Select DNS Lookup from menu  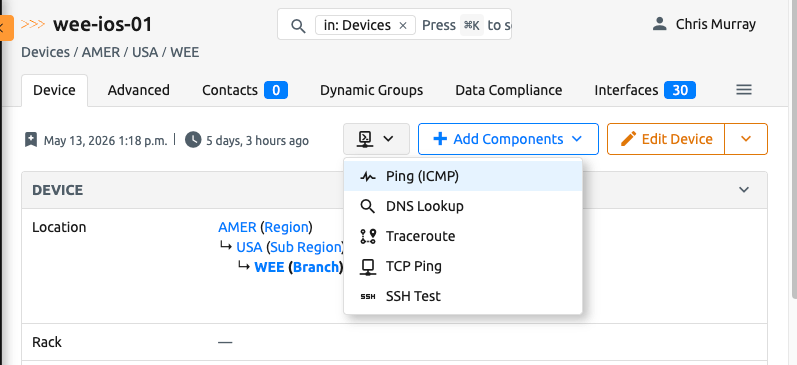(463, 206)
